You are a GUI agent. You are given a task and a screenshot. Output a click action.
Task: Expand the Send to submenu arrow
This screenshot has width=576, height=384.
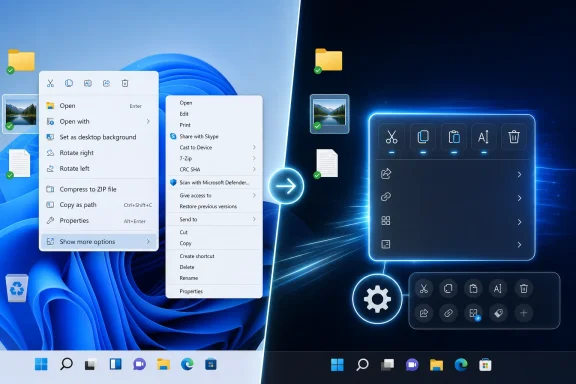[x=254, y=219]
